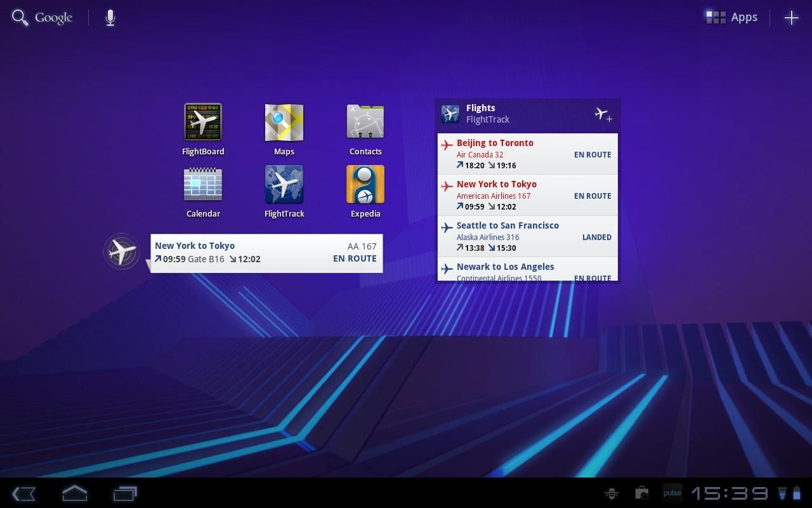The height and width of the screenshot is (508, 812).
Task: Open the FlightBoard app
Action: tap(203, 122)
